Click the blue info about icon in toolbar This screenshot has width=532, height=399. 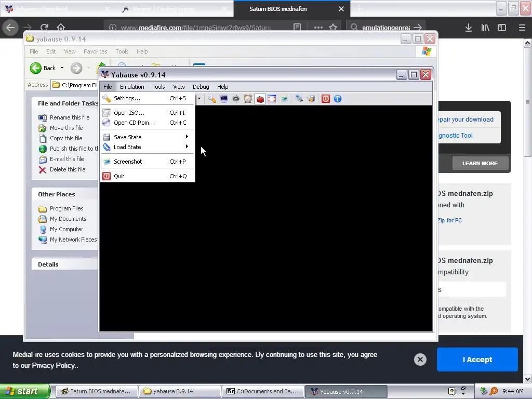click(x=338, y=99)
